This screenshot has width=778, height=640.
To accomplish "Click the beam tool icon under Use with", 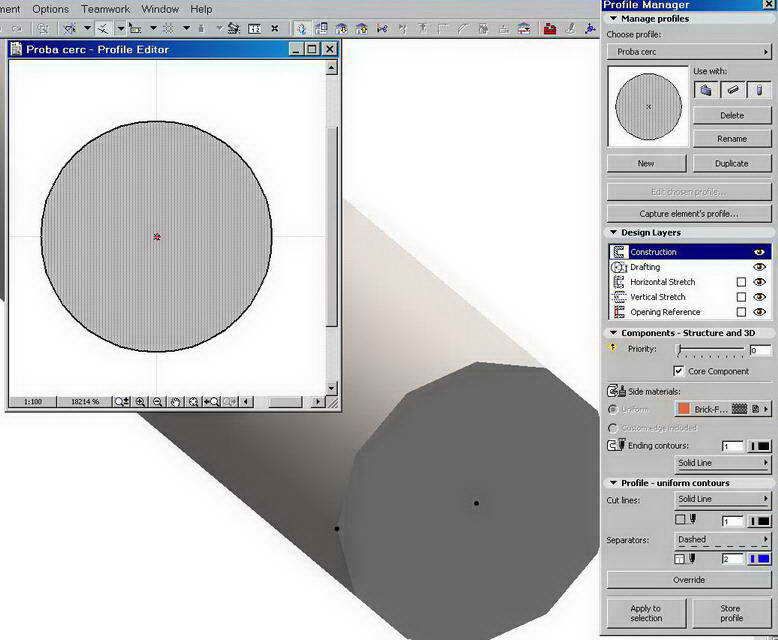I will tap(732, 90).
